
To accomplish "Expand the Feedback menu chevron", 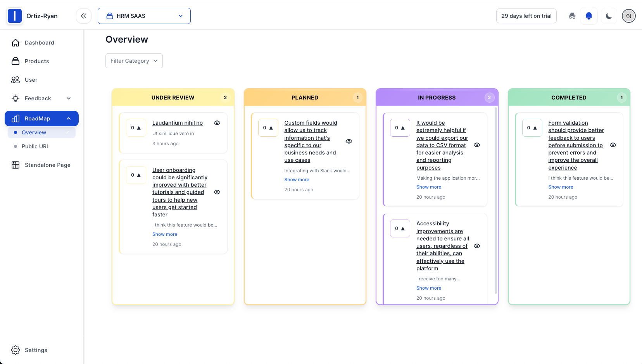I will coord(69,98).
